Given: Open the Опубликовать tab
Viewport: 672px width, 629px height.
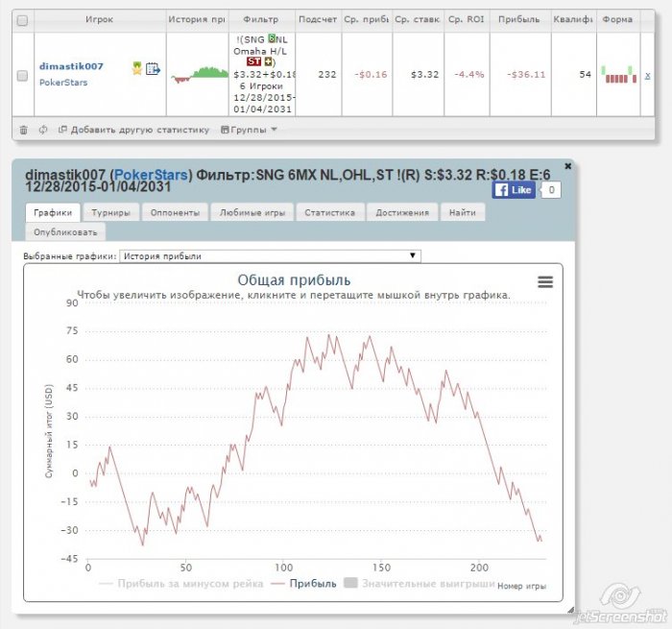Looking at the screenshot, I should 65,232.
